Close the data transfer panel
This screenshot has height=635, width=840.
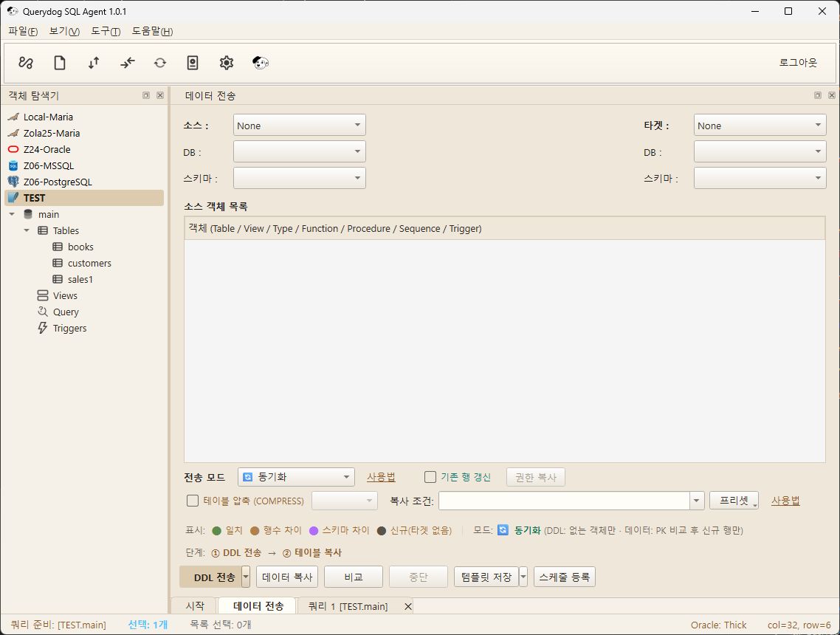pos(831,95)
